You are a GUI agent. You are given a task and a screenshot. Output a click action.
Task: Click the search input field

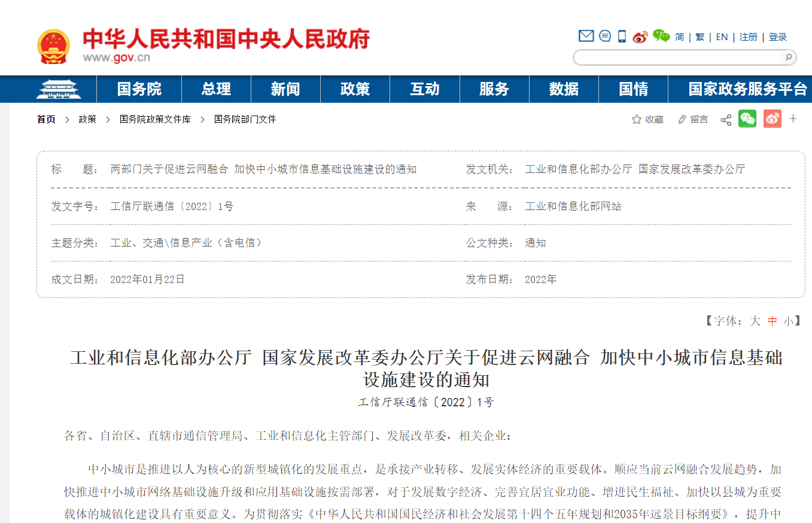[676, 57]
